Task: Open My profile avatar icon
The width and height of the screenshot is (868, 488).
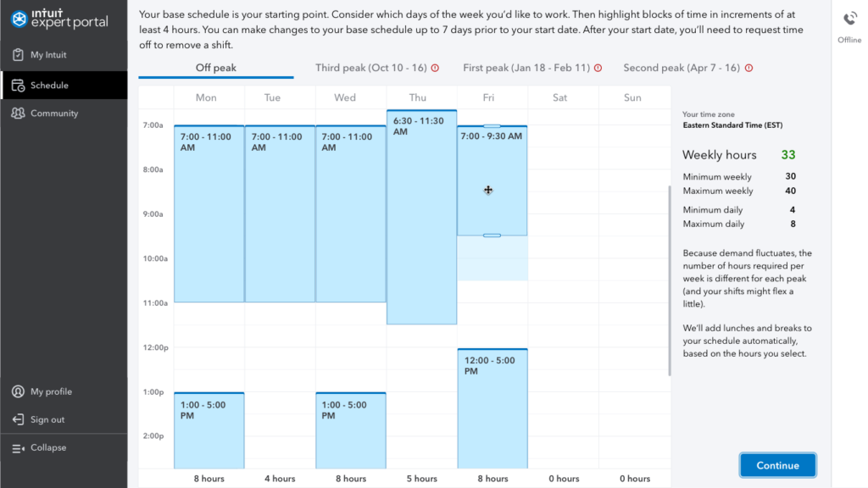Action: 18,392
